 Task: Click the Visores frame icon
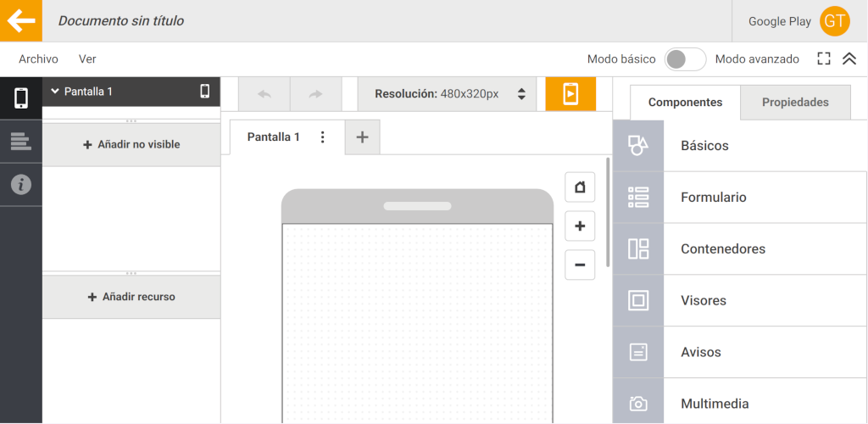[638, 300]
